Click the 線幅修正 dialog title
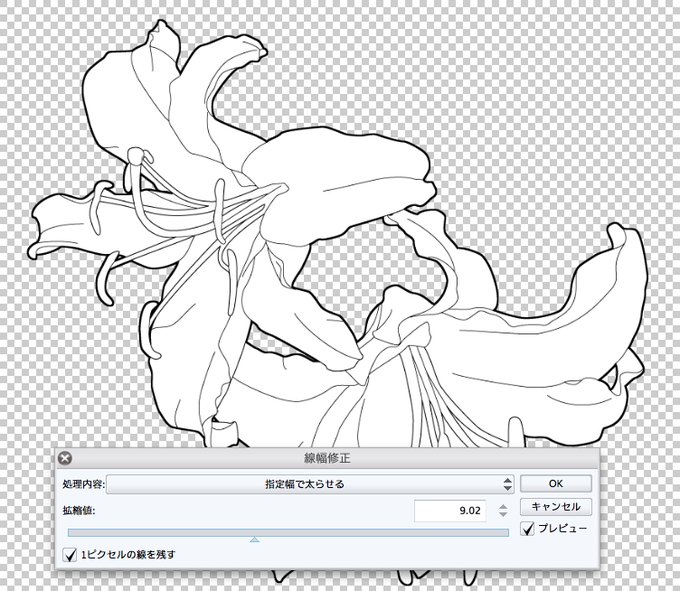Viewport: 680px width, 591px height. coord(327,458)
